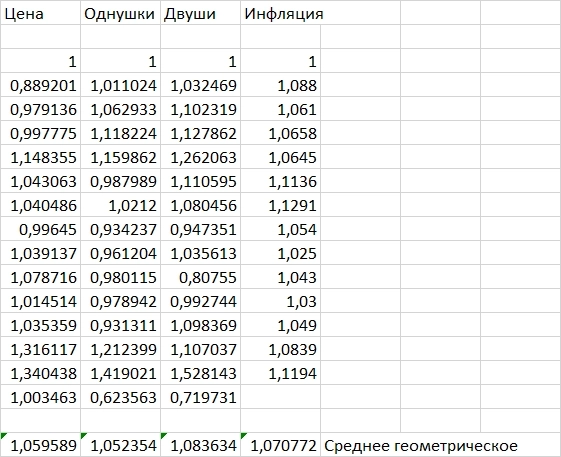
Task: Select the header cell 'Двуши'
Action: click(x=200, y=13)
